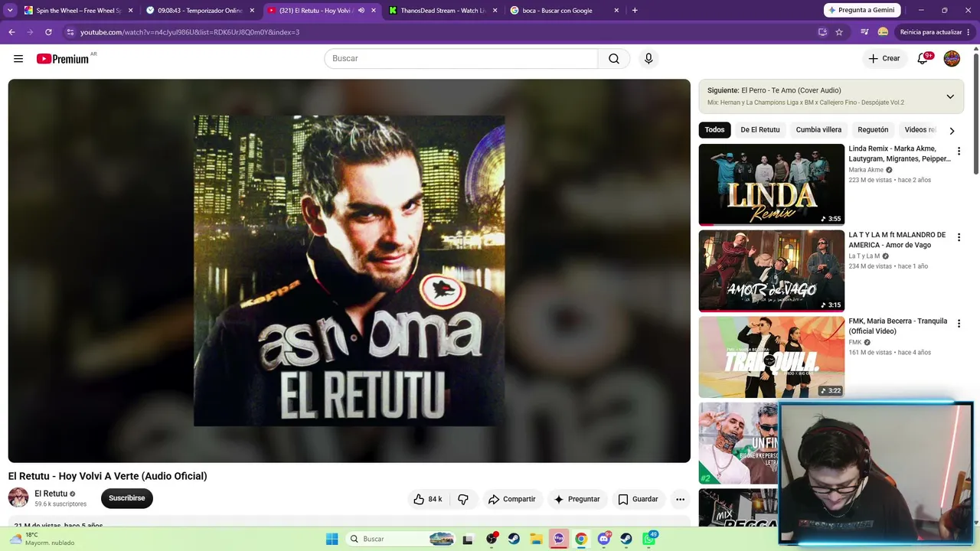Viewport: 980px width, 551px height.
Task: Click the search magnifier button
Action: click(614, 59)
